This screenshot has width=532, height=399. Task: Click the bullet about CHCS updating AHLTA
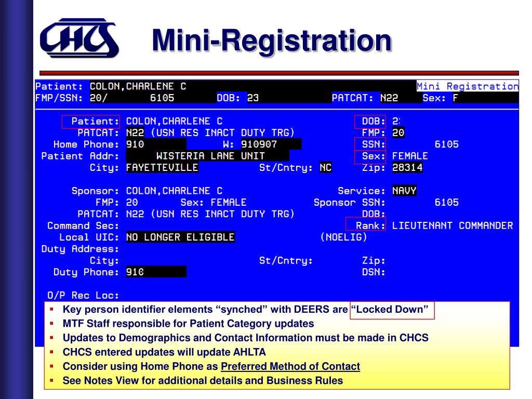coord(164,352)
